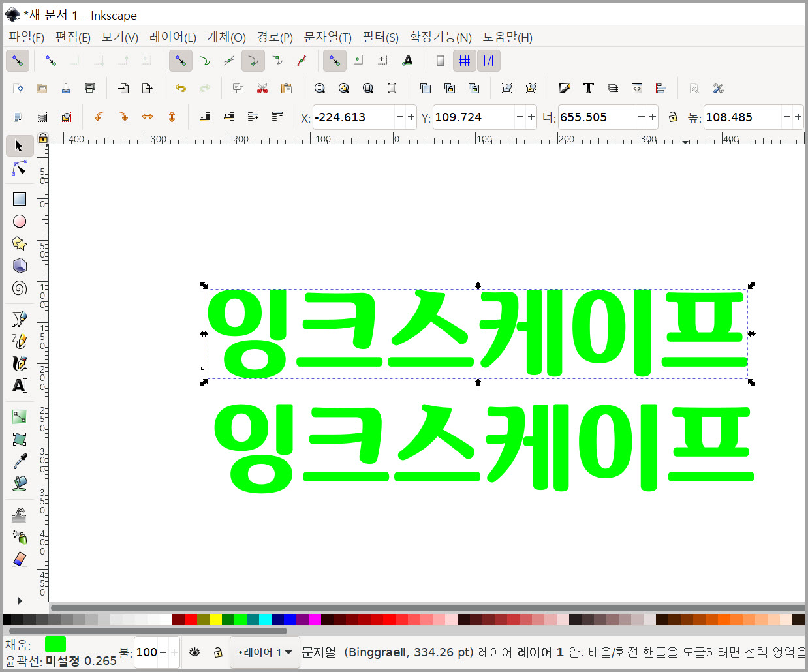The width and height of the screenshot is (808, 672).
Task: Toggle snap to guides
Action: tap(489, 61)
